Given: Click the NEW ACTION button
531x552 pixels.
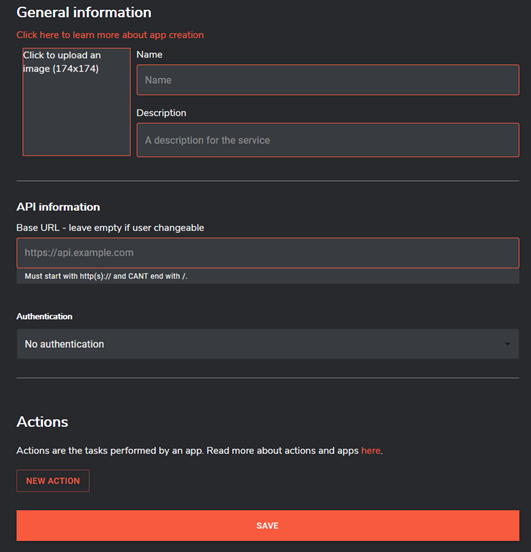Looking at the screenshot, I should [x=53, y=481].
